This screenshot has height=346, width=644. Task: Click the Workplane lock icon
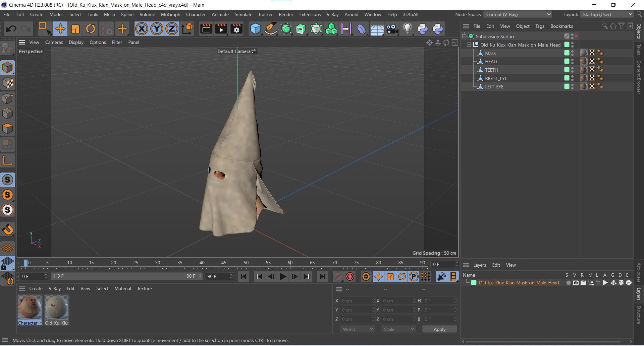(x=7, y=263)
